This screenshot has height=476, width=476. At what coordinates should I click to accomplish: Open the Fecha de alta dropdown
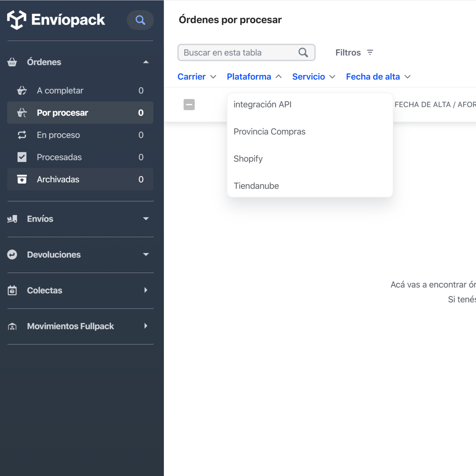pos(378,77)
